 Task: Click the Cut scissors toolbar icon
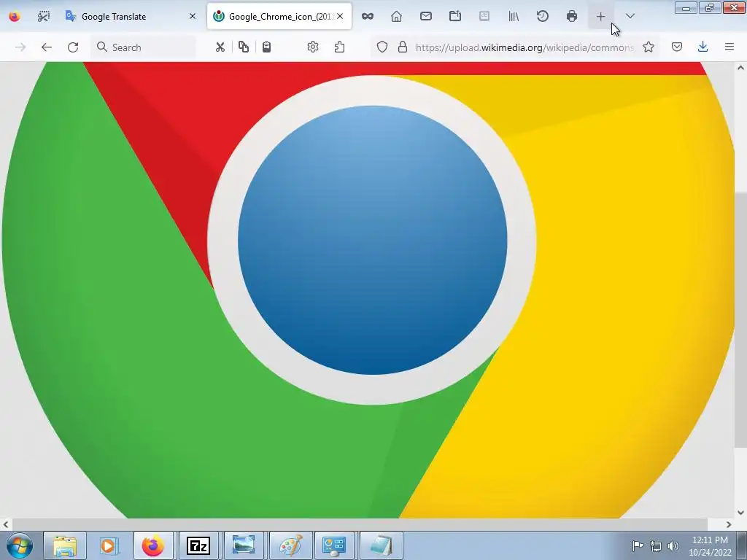pyautogui.click(x=220, y=47)
